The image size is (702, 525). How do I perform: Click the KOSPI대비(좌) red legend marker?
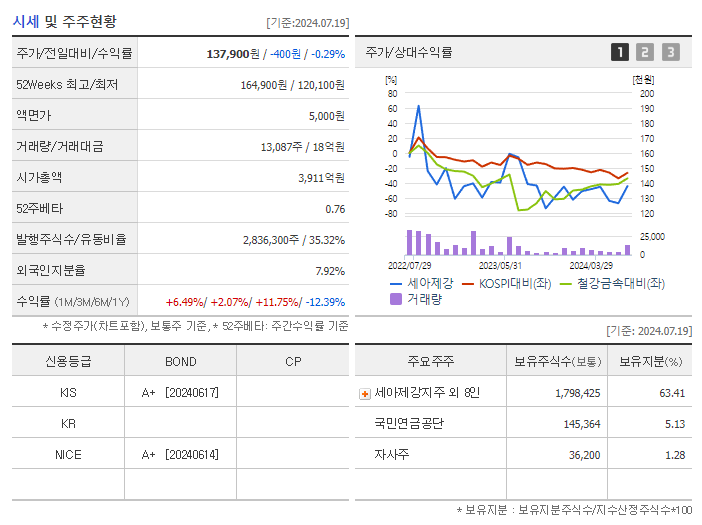pyautogui.click(x=468, y=284)
